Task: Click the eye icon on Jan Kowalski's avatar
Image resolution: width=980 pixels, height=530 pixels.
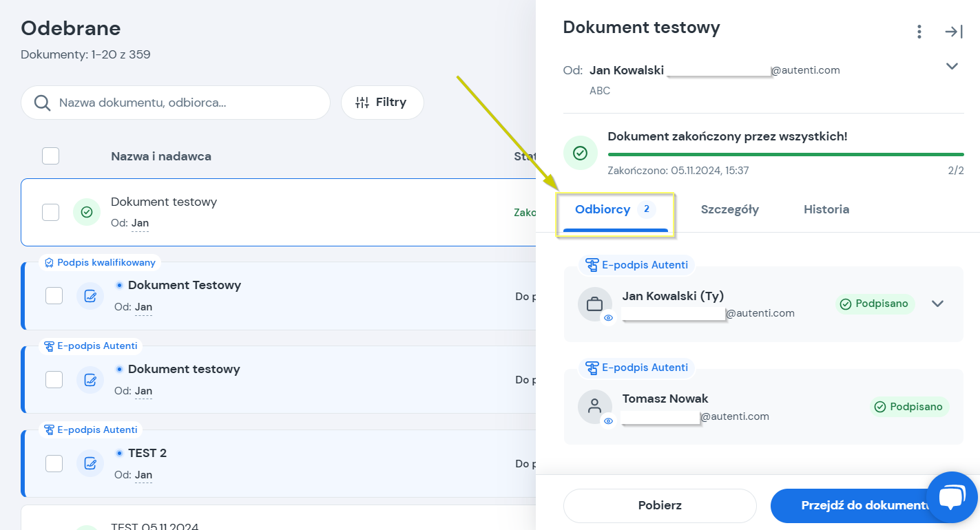Action: 608,318
